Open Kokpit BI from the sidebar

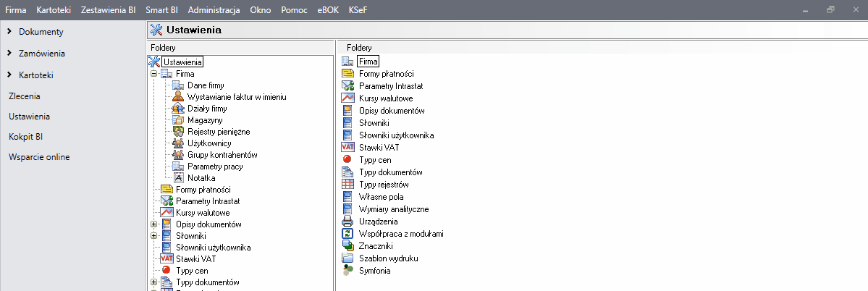coord(26,136)
